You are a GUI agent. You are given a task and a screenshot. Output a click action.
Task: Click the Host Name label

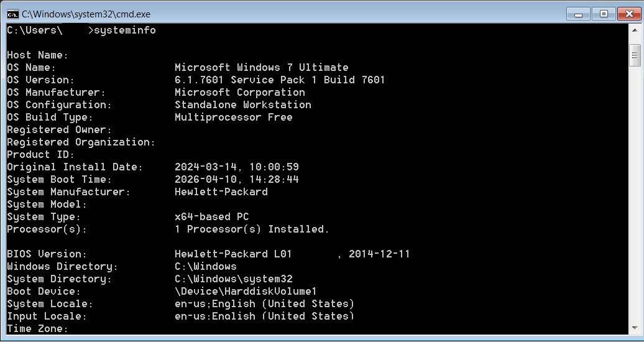coord(38,55)
